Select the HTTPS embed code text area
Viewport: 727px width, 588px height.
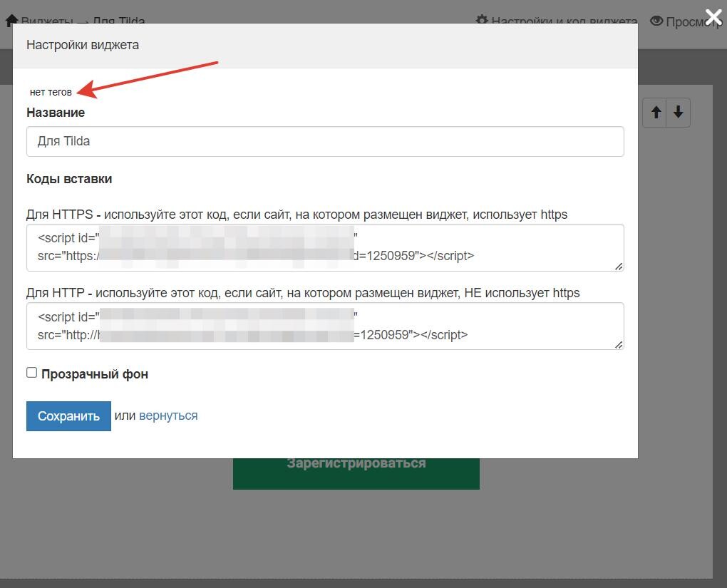pos(325,247)
